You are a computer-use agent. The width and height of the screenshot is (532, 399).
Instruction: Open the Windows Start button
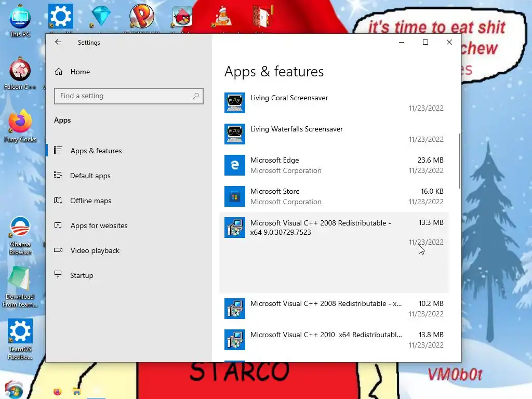point(14,390)
